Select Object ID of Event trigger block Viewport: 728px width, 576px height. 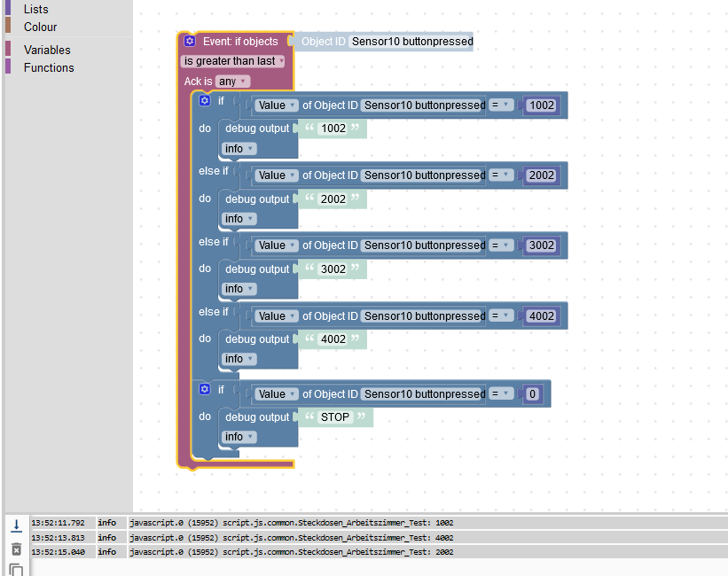pos(412,42)
